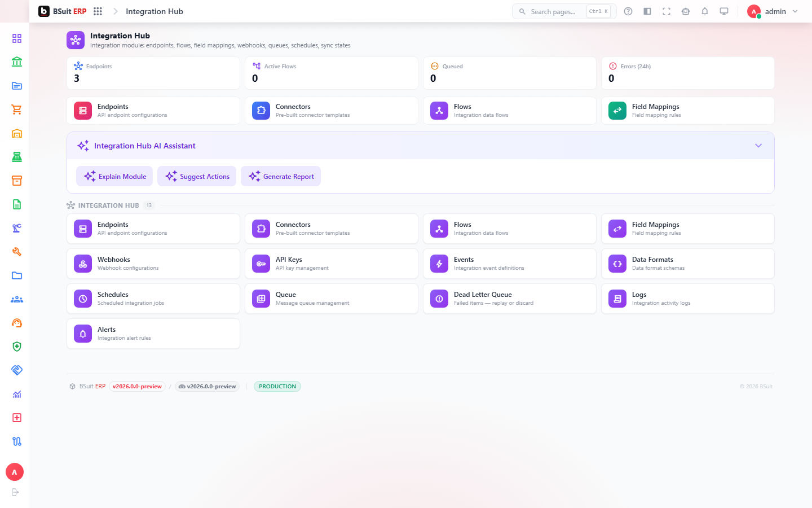Screen dimensions: 812x508
Task: Click the Search pages field
Action: pyautogui.click(x=564, y=11)
